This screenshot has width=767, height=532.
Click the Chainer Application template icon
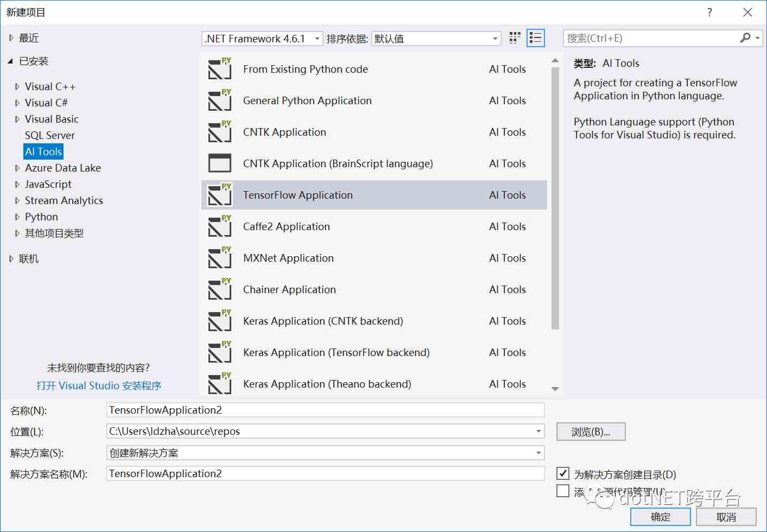pyautogui.click(x=220, y=289)
